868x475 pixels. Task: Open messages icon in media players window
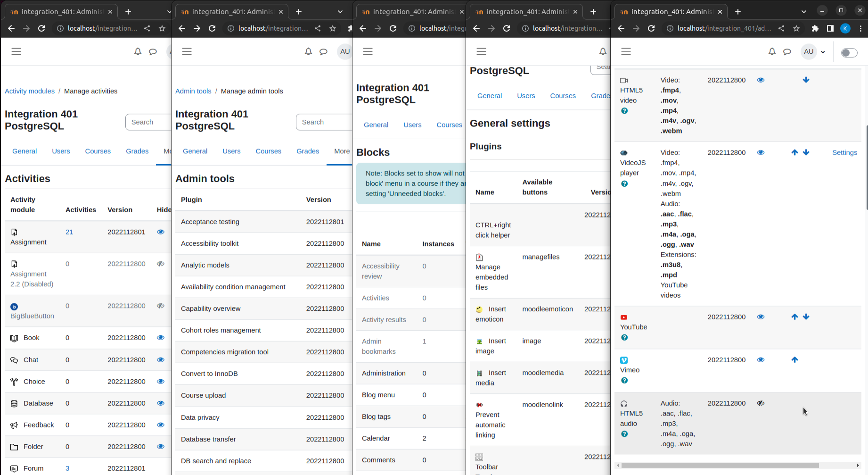point(787,52)
